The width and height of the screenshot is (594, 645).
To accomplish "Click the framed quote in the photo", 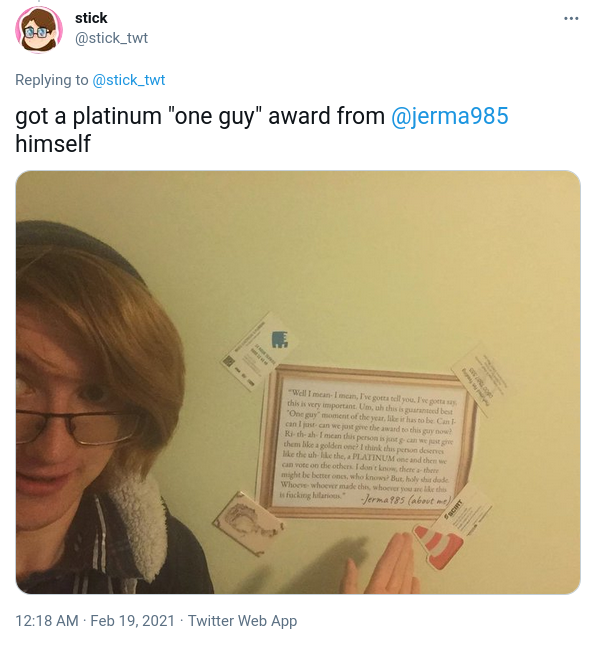I will click(366, 441).
